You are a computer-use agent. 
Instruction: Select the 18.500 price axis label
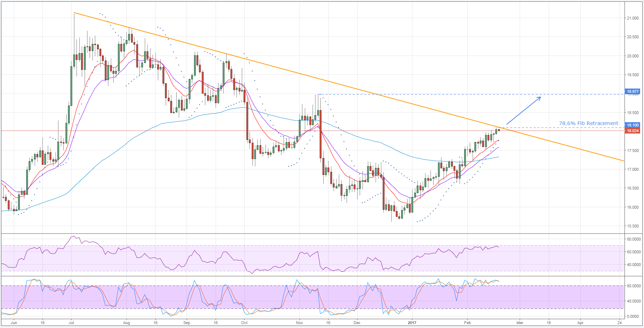coord(633,113)
